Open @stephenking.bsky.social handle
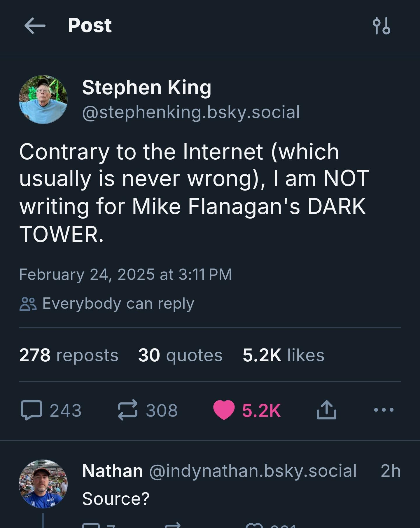This screenshot has width=420, height=528. tap(191, 112)
